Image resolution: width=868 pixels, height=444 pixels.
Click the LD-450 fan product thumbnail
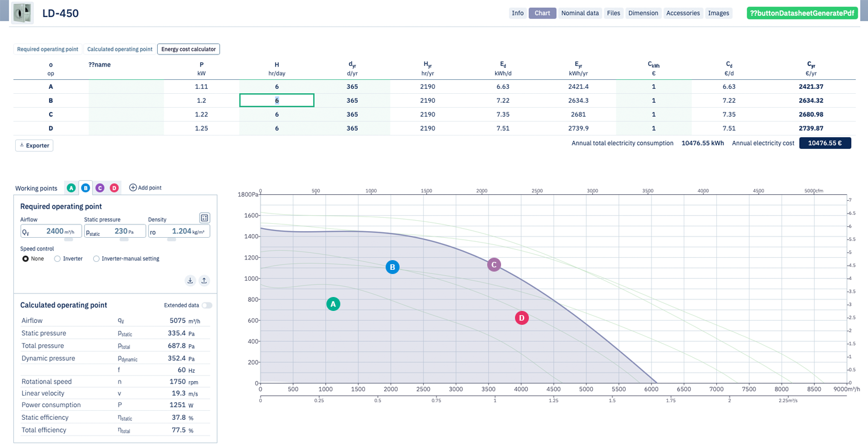point(22,13)
